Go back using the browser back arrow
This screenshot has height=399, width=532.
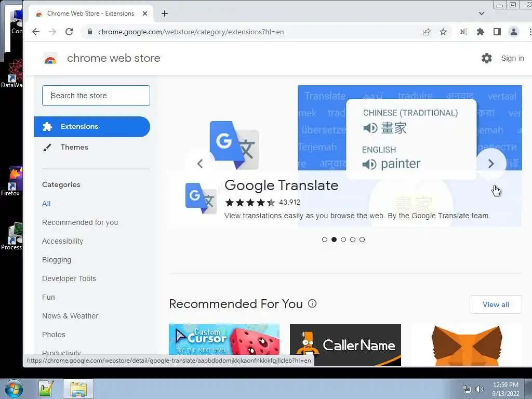pyautogui.click(x=36, y=32)
